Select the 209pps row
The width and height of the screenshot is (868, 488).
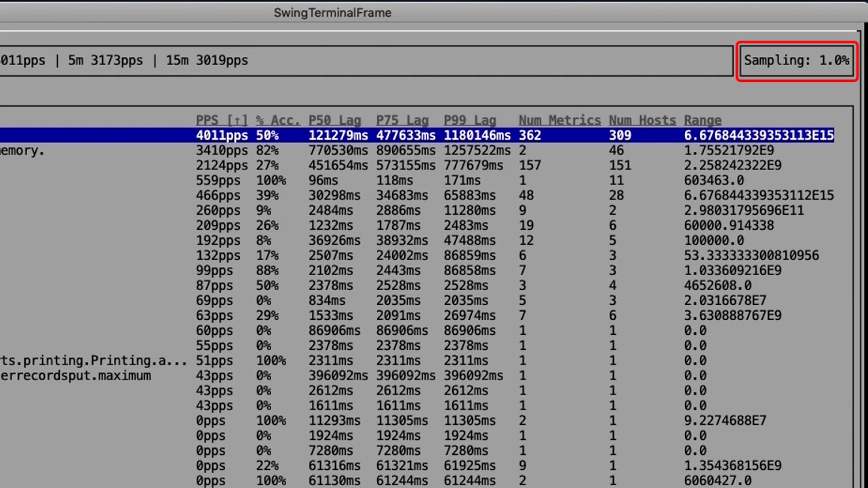(417, 225)
